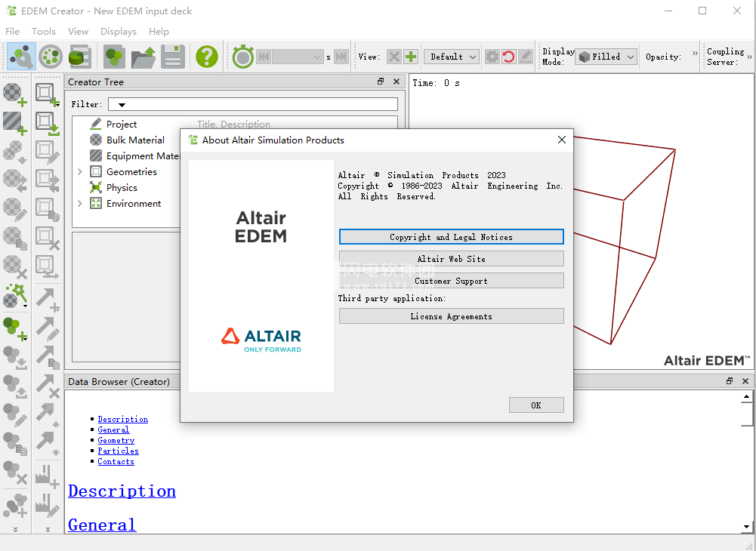Open the Creator Tree filter dropdown arrow
Screen dimensions: 756x551
coord(122,105)
